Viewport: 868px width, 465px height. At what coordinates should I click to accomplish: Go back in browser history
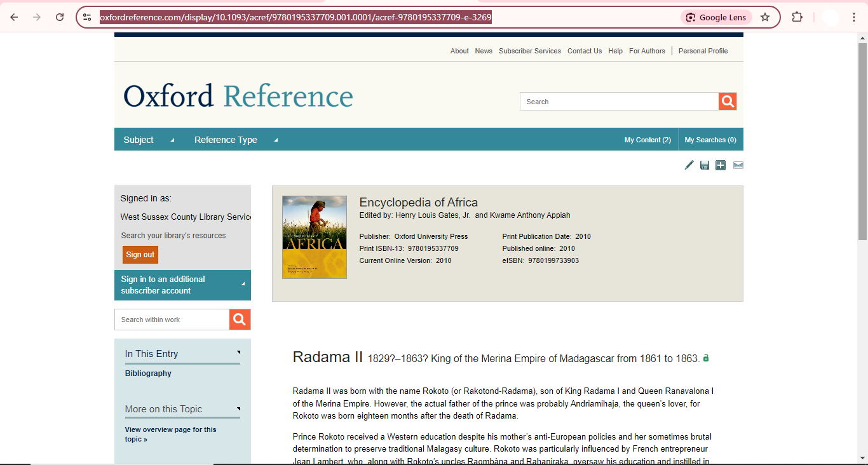[14, 17]
